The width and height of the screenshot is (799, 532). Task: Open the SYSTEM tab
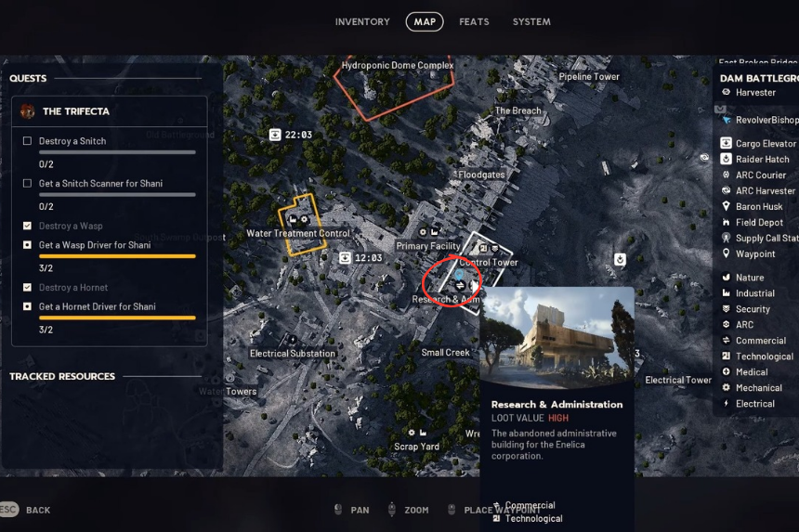pyautogui.click(x=531, y=22)
